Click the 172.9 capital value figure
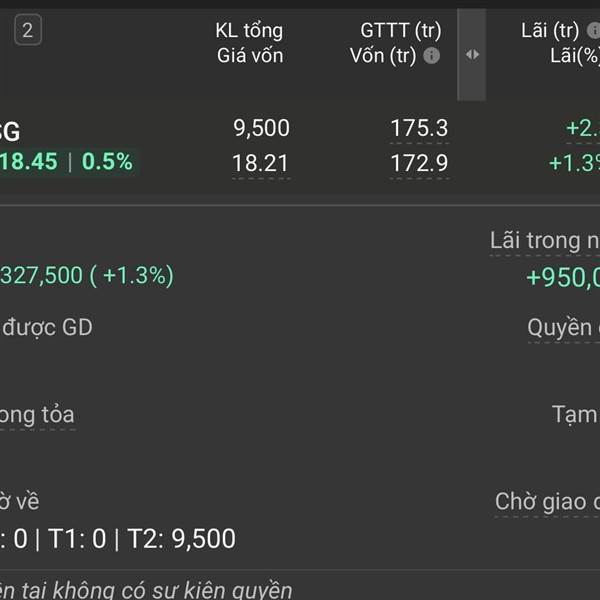The width and height of the screenshot is (600, 600). coord(419,163)
